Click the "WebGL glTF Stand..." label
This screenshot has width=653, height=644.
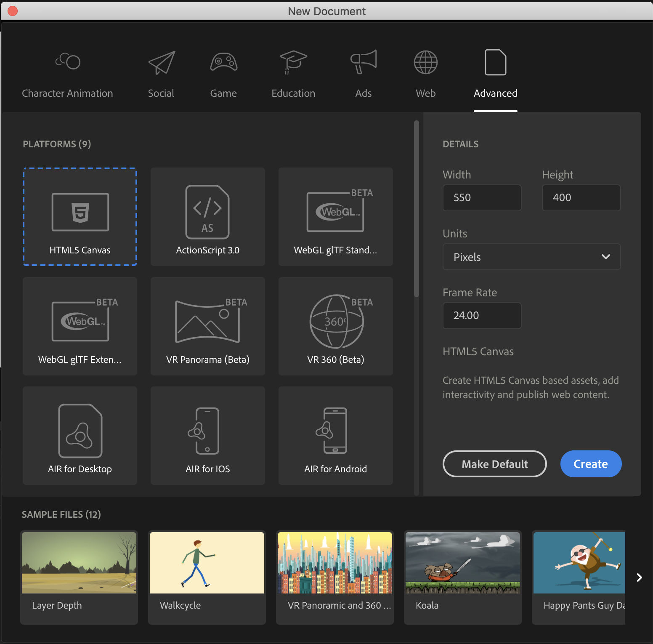pyautogui.click(x=336, y=250)
